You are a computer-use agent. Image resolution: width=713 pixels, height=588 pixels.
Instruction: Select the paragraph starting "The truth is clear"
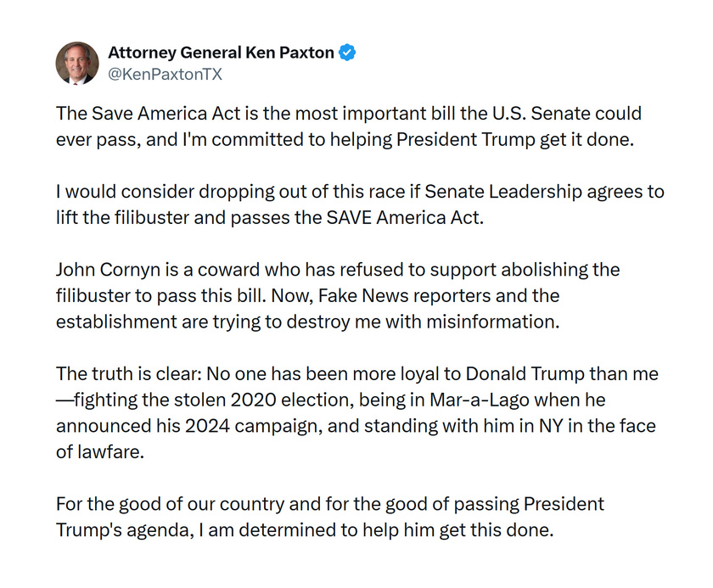coord(356,413)
